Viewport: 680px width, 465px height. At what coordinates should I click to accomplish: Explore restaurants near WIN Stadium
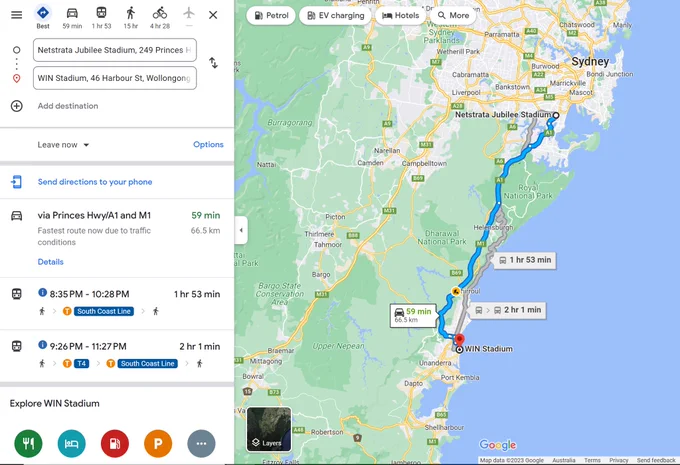point(28,443)
